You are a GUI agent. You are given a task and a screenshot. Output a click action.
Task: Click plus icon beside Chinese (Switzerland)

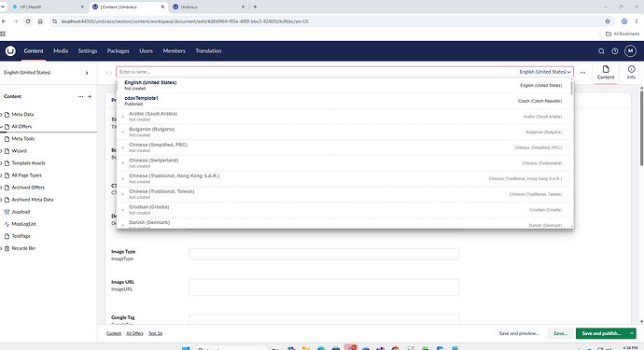(x=122, y=163)
